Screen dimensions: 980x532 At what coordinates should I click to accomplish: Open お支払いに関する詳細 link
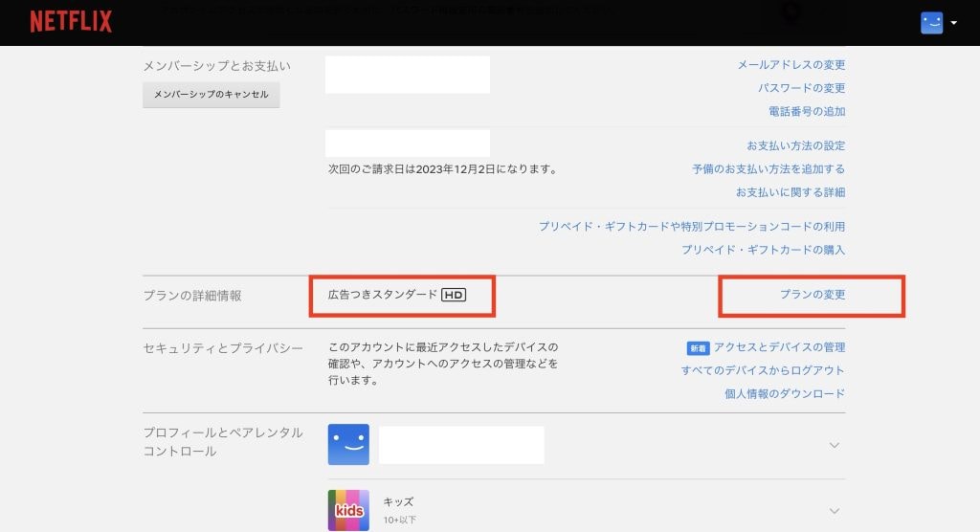click(790, 192)
